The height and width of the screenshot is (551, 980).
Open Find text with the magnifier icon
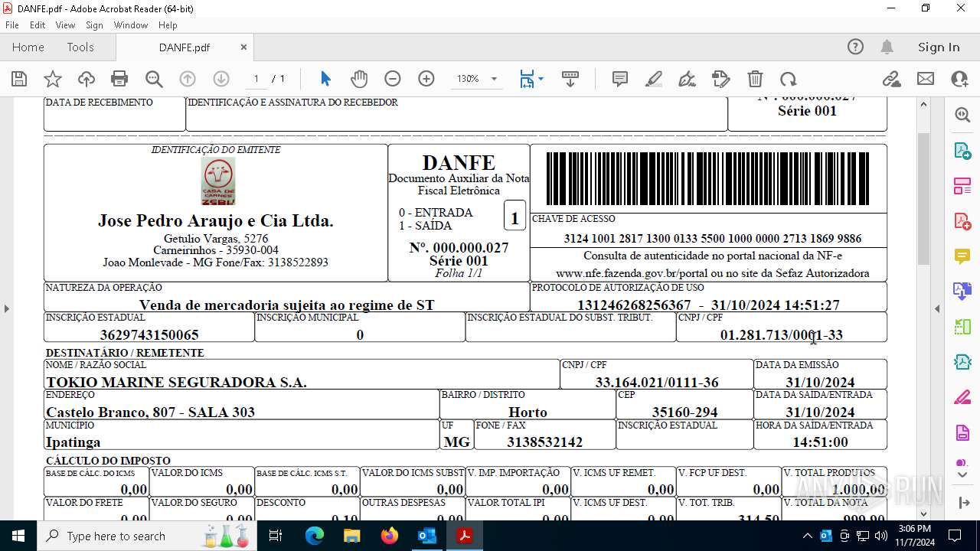154,79
